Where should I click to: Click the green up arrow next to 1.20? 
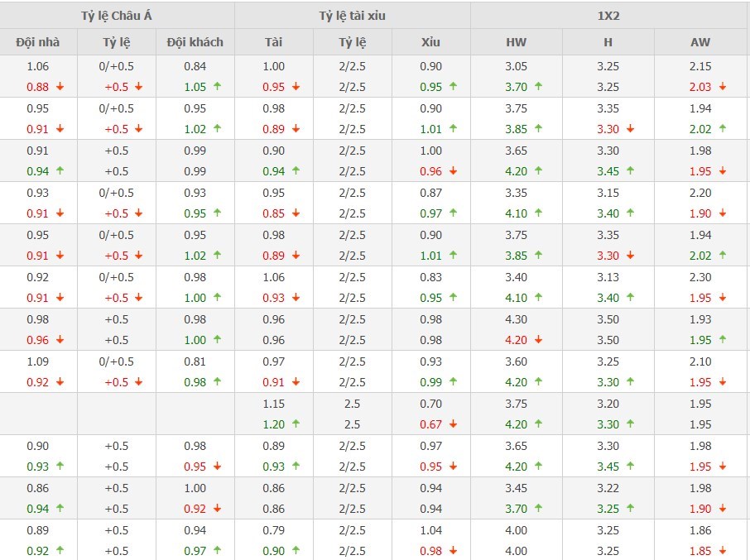[x=296, y=424]
